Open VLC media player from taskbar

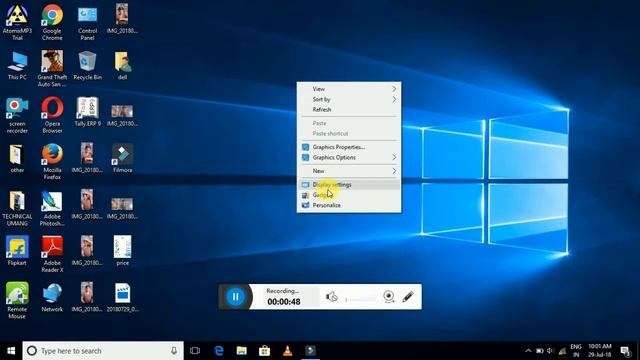coord(287,351)
